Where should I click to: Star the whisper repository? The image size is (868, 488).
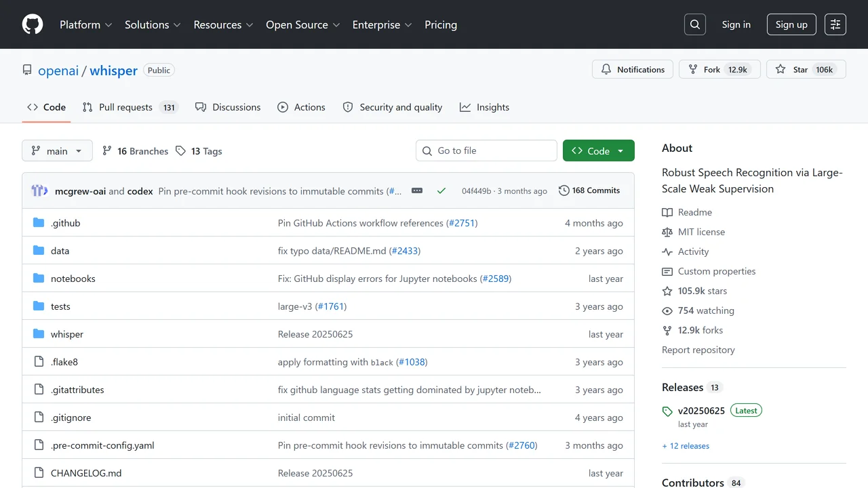click(x=806, y=69)
